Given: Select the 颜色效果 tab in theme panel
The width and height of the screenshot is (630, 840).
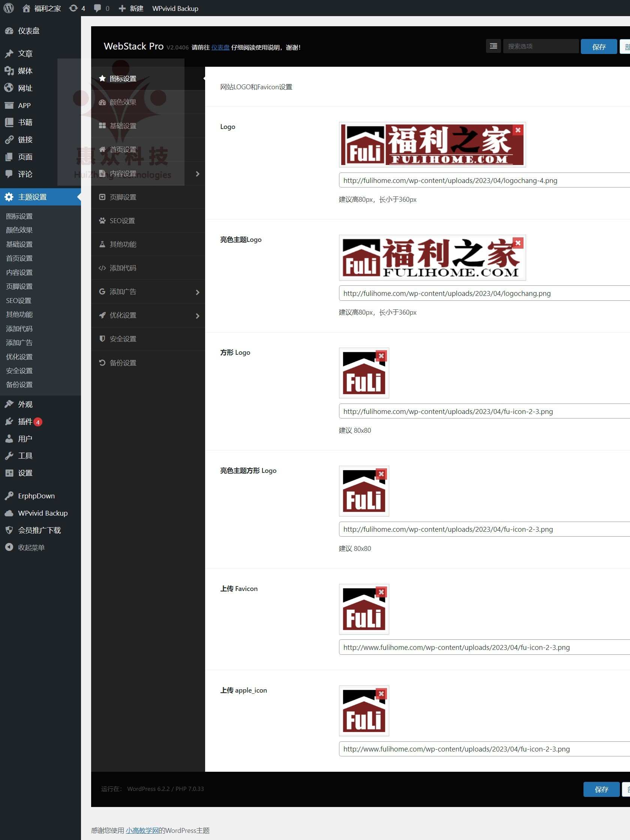Looking at the screenshot, I should pyautogui.click(x=148, y=102).
